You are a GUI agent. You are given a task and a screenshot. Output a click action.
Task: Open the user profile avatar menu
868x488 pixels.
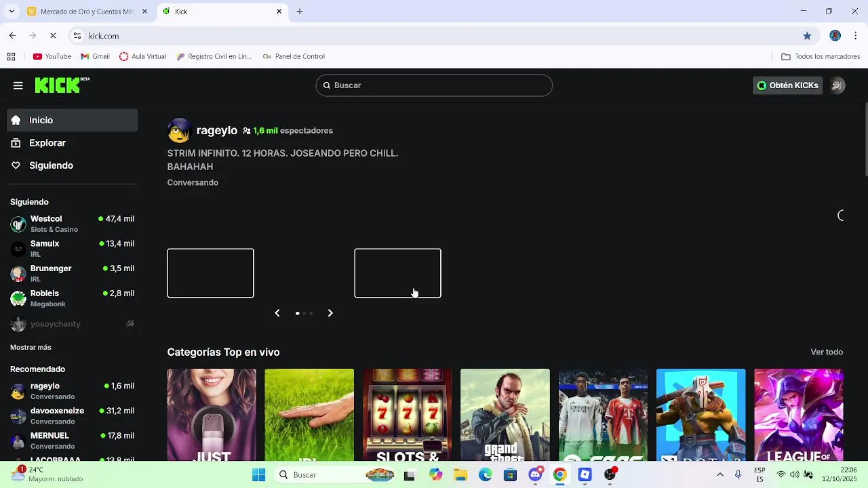pos(837,85)
